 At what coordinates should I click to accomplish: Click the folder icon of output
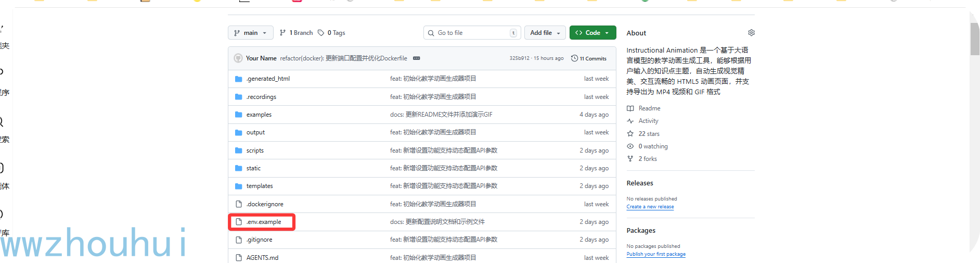(239, 132)
